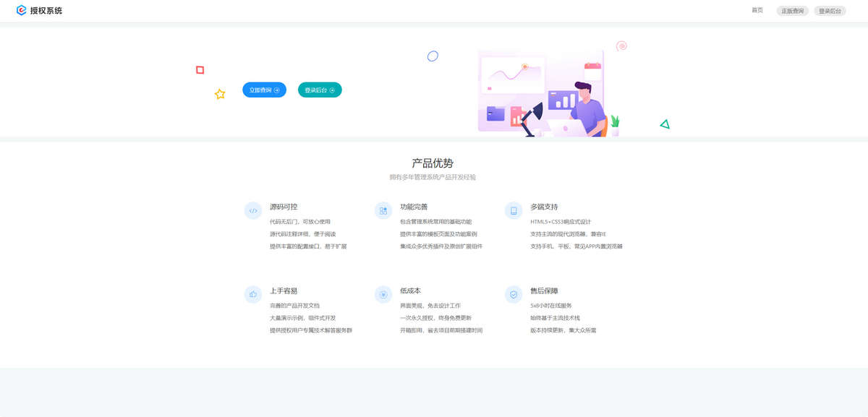Click the 产品优势 section heading
868x417 pixels.
[433, 163]
